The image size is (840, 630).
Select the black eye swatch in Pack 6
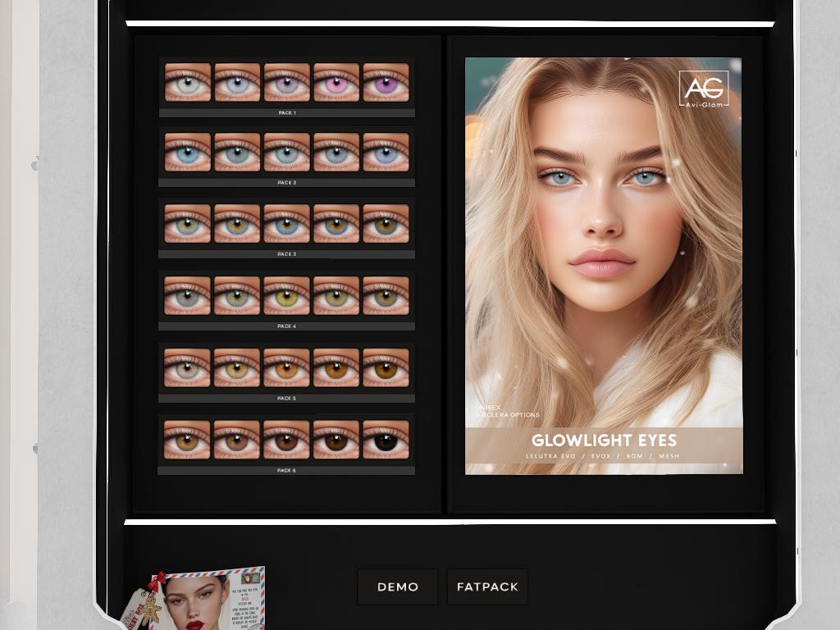386,440
